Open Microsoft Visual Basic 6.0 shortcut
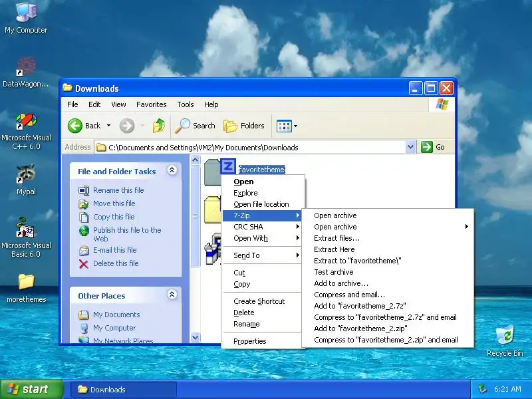The image size is (532, 399). pos(26,237)
